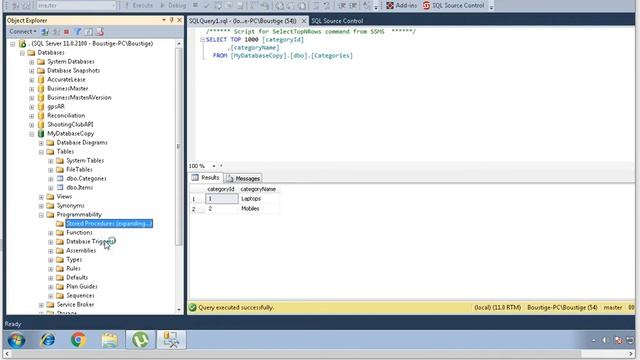The height and width of the screenshot is (360, 640).
Task: Open Object Explorer window position dropdown arrow
Action: coord(164,20)
